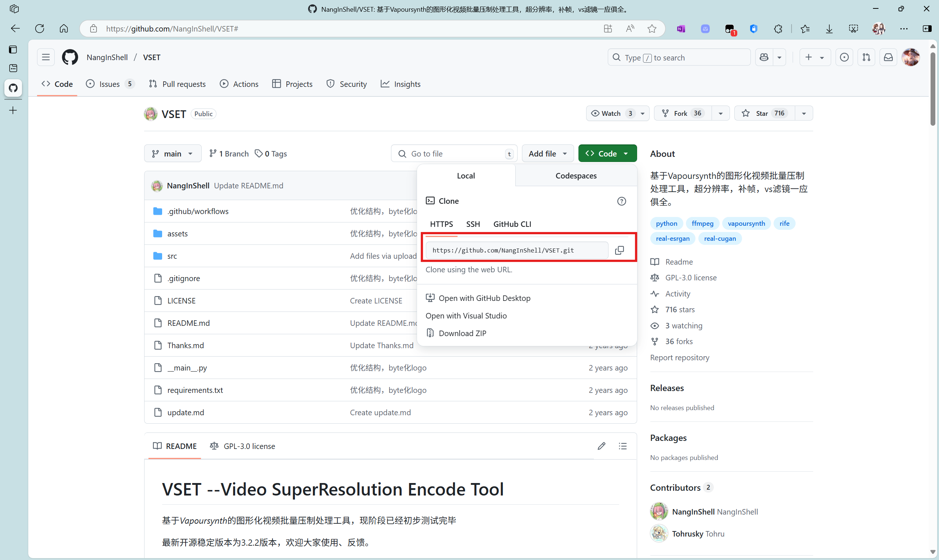Open new tab via sidebar plus icon

click(13, 110)
